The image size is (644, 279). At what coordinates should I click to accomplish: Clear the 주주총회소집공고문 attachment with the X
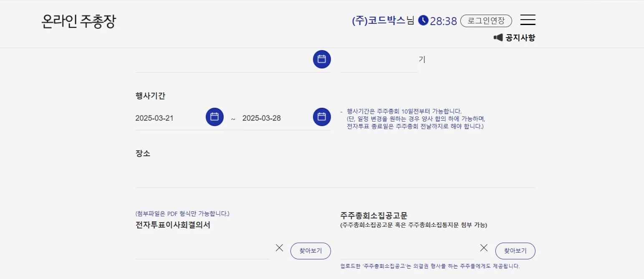click(x=483, y=247)
